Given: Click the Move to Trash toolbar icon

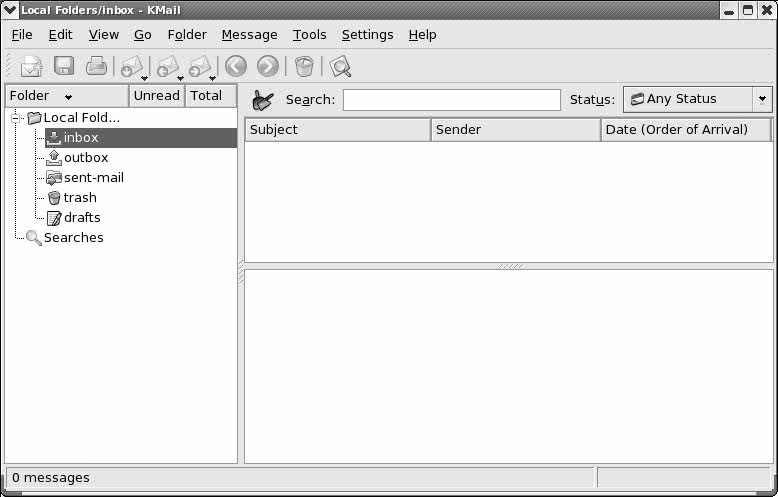Looking at the screenshot, I should tap(304, 66).
